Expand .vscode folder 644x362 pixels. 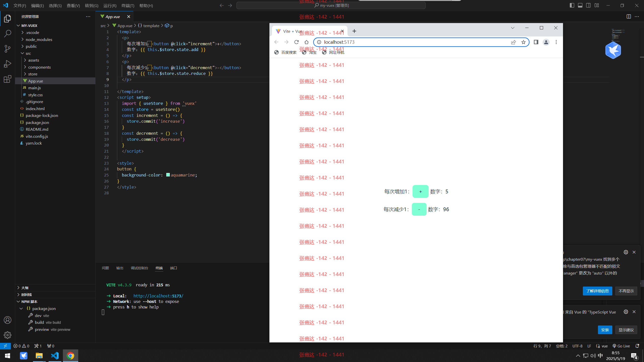(22, 32)
